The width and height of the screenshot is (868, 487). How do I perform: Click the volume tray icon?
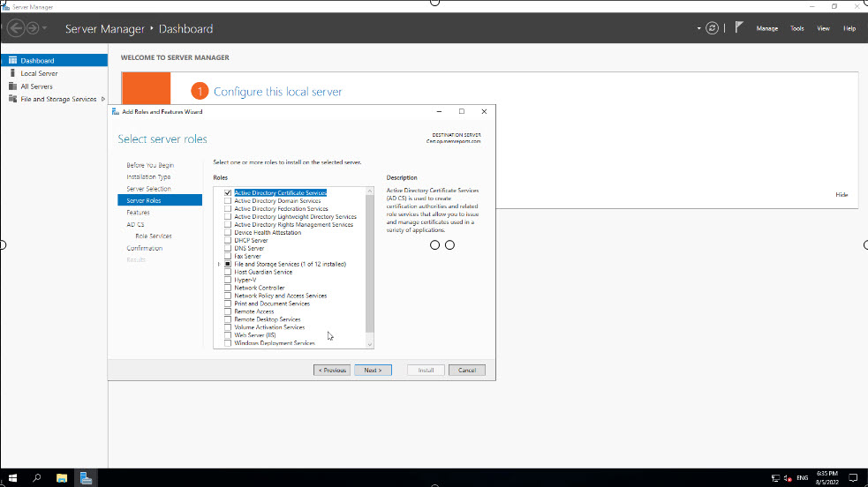click(x=787, y=478)
